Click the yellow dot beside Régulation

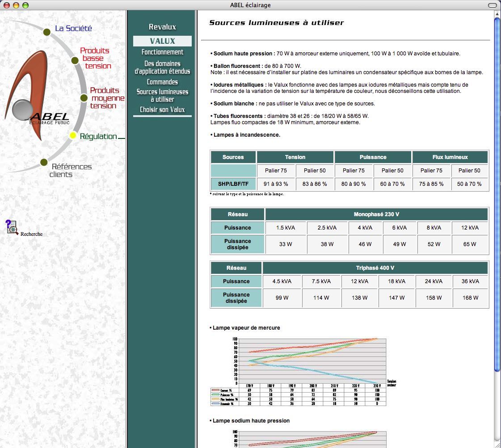73,135
